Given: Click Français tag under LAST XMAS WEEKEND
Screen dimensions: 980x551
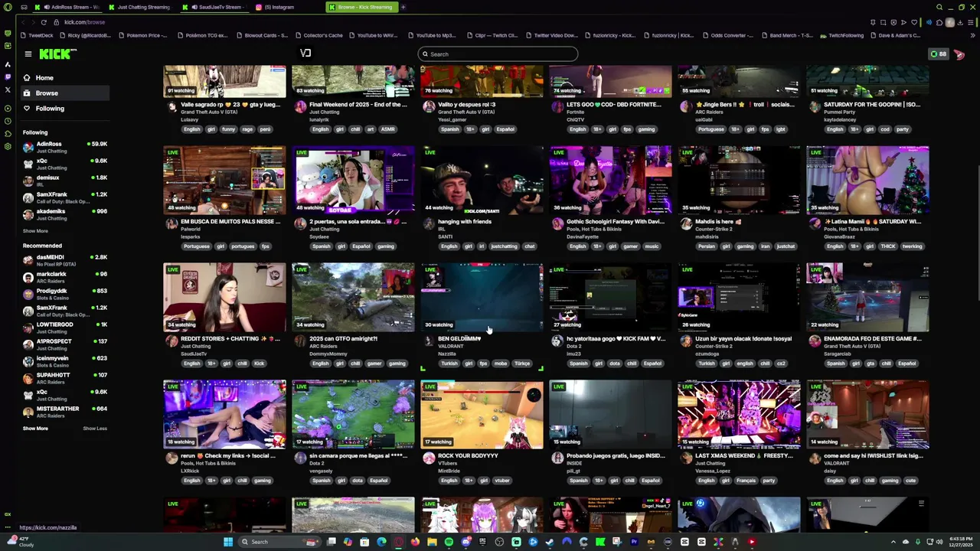Looking at the screenshot, I should tap(746, 481).
